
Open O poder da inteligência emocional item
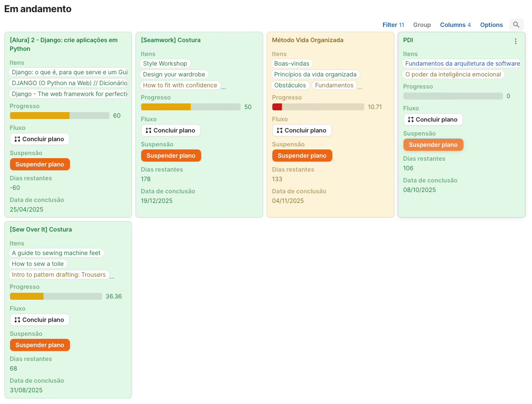[453, 74]
